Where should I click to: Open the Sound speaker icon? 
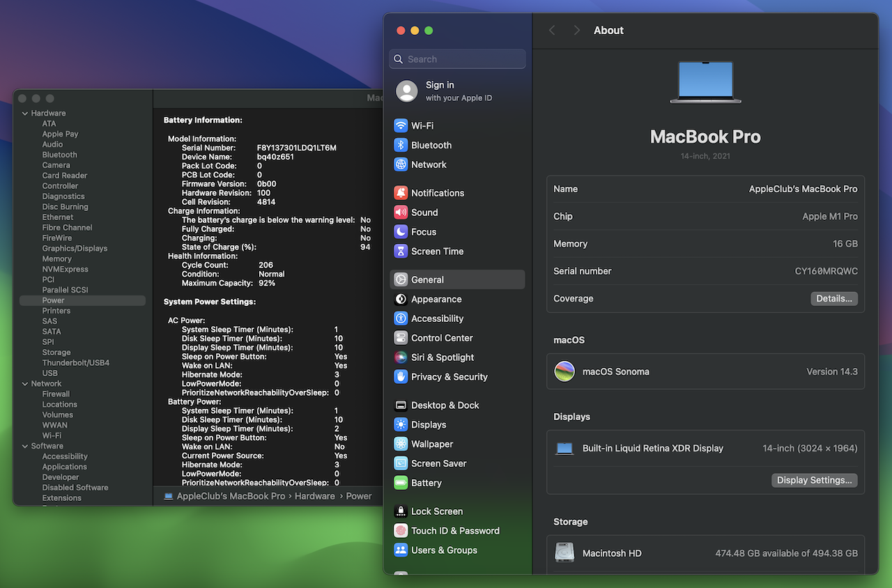click(x=401, y=212)
